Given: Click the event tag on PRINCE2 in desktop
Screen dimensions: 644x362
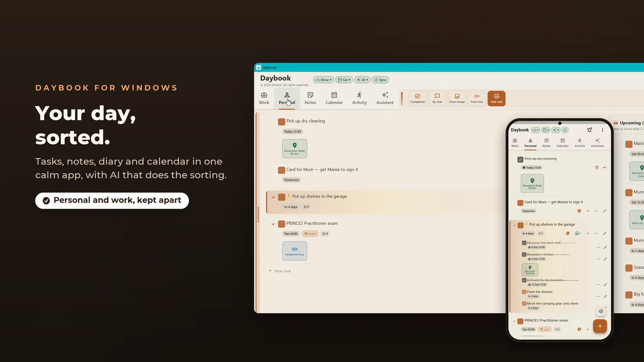Looking at the screenshot, I should click(x=310, y=234).
